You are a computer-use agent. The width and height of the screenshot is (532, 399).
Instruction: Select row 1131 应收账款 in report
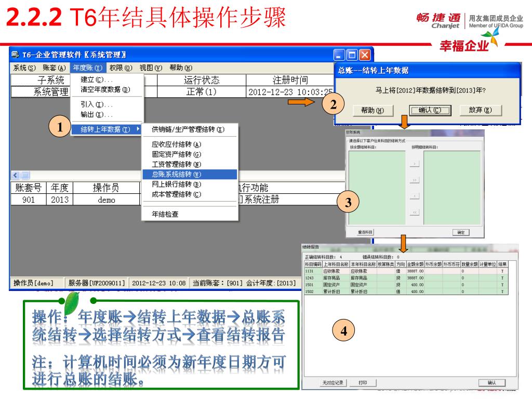point(406,271)
